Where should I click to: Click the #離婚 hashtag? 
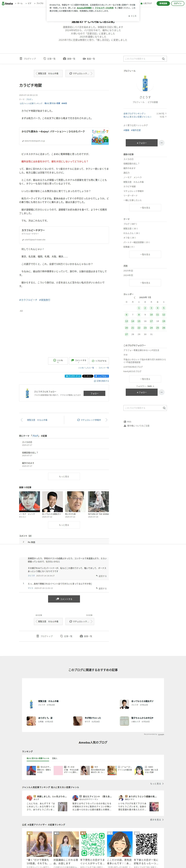point(126,130)
